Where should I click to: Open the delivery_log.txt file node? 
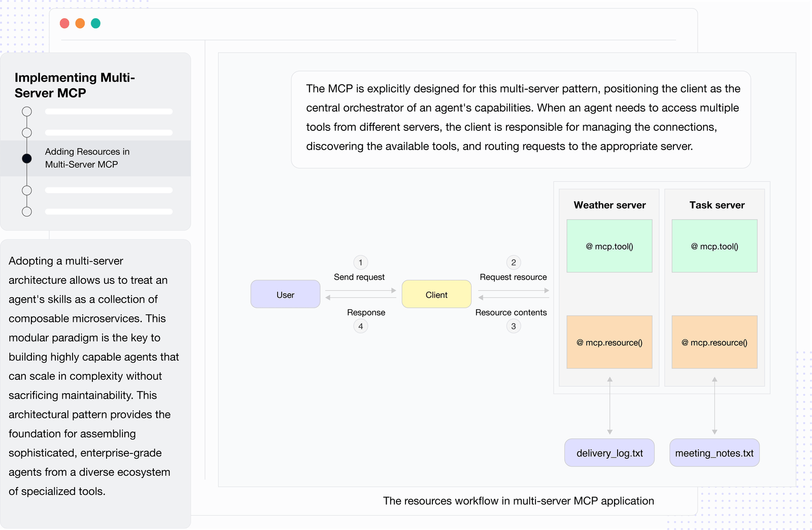pyautogui.click(x=609, y=453)
